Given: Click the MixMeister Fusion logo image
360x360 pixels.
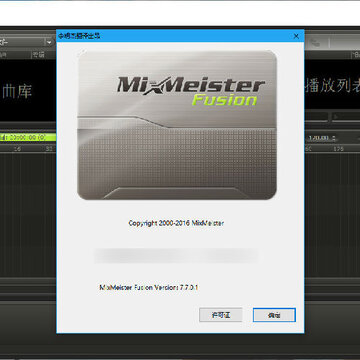Looking at the screenshot, I should (177, 125).
